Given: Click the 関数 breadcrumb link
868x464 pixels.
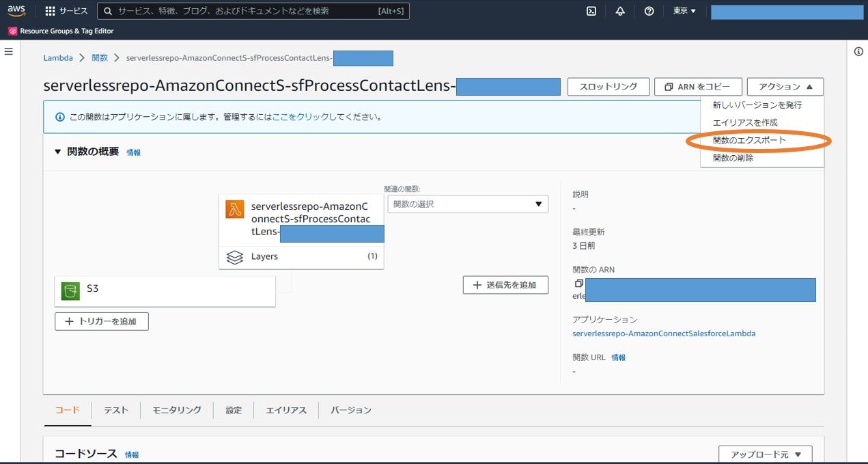Looking at the screenshot, I should tap(100, 58).
